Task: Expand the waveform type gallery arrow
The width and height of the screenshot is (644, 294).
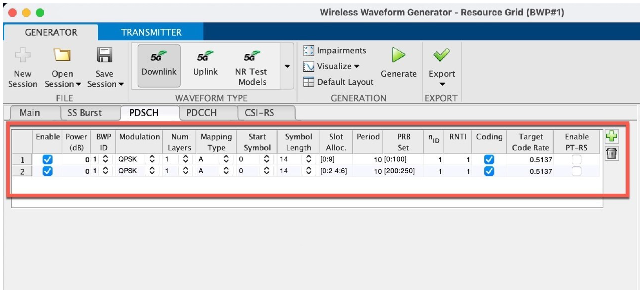Action: pos(287,66)
